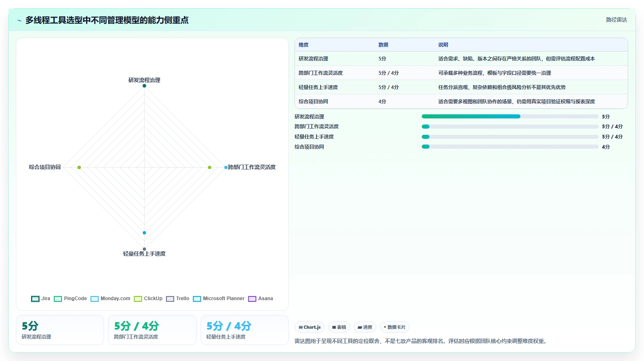Screen dimensions: 644x361
Task: Click the footer note 雷达图用于呈现不同工具的定位取舍
Action: click(337, 341)
